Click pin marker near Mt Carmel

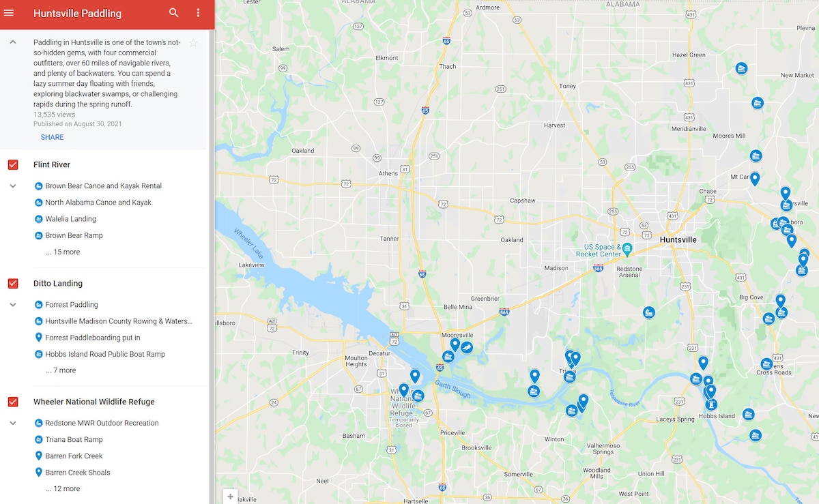point(755,179)
